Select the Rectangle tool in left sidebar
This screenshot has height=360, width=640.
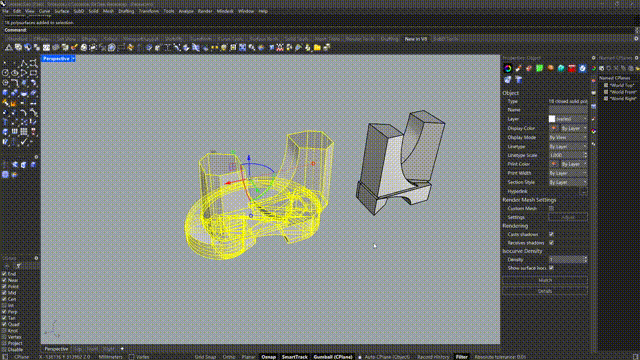click(x=33, y=73)
